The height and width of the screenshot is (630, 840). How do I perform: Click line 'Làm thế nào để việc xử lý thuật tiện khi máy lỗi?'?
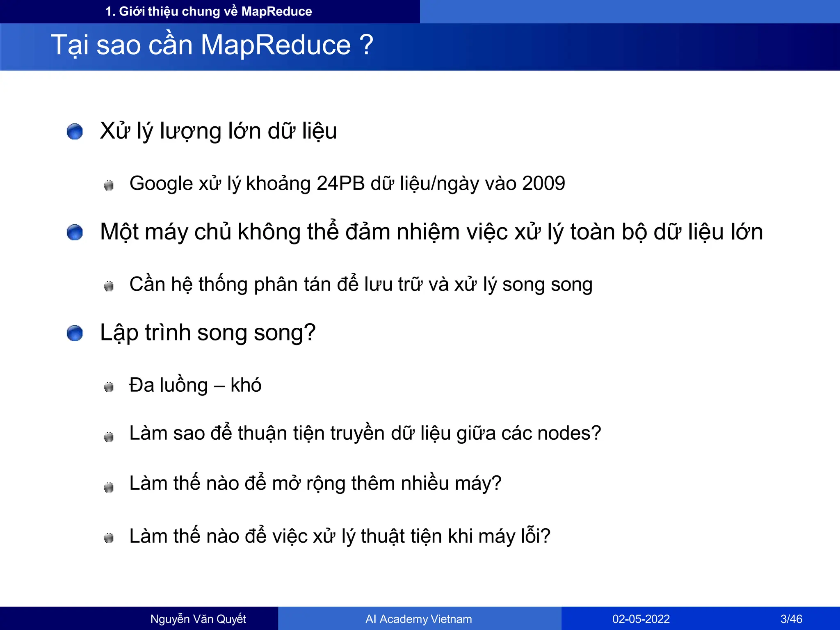pos(340,536)
